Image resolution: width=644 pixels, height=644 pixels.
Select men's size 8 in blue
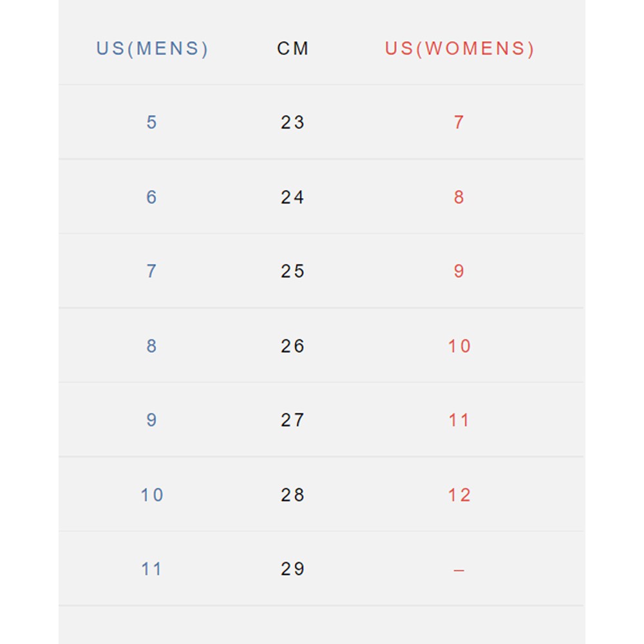pyautogui.click(x=151, y=346)
